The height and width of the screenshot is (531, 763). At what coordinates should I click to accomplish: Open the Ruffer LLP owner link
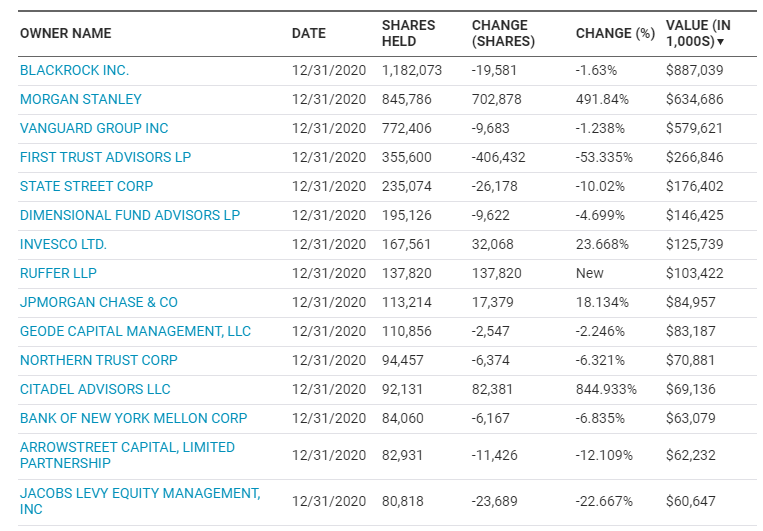coord(58,273)
